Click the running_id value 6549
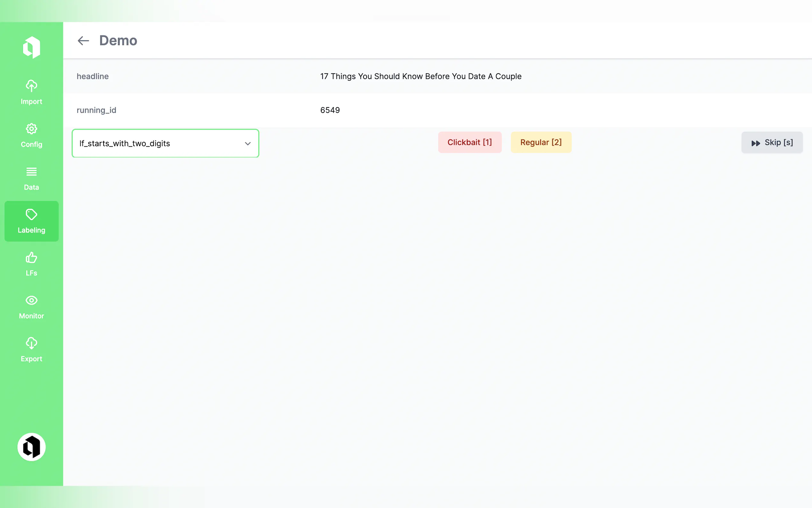 [330, 110]
